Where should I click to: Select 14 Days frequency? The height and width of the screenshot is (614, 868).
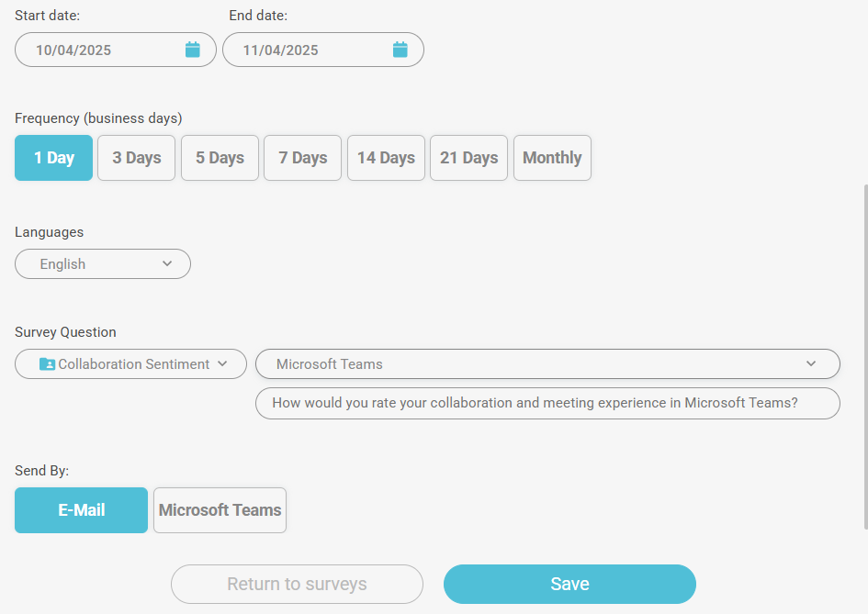pos(386,158)
